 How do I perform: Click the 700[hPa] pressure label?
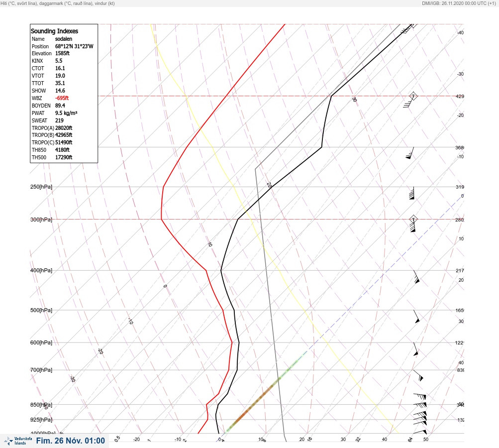click(41, 370)
